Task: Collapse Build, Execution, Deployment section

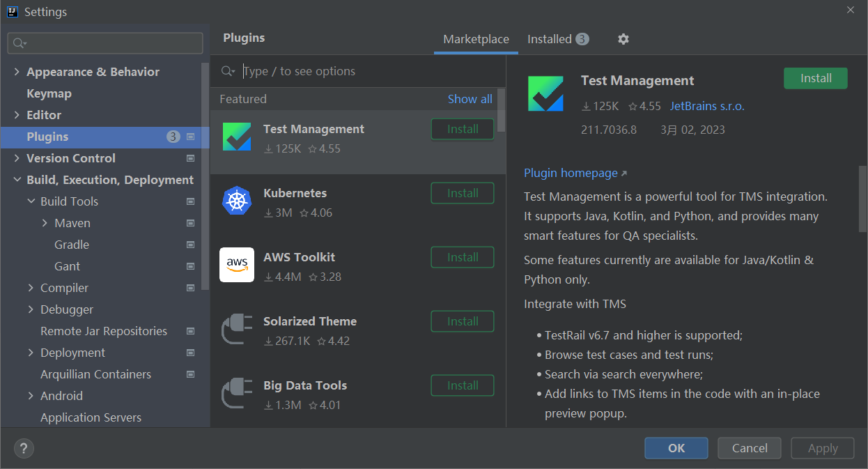Action: tap(17, 180)
